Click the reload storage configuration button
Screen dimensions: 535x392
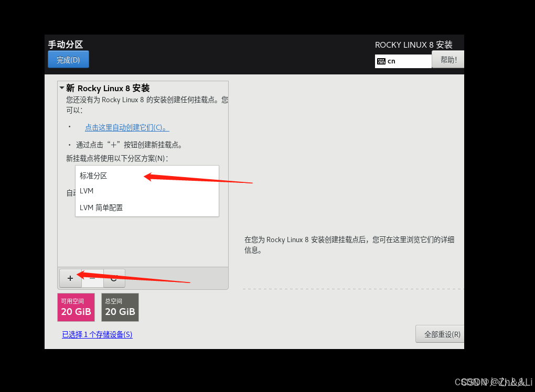114,278
